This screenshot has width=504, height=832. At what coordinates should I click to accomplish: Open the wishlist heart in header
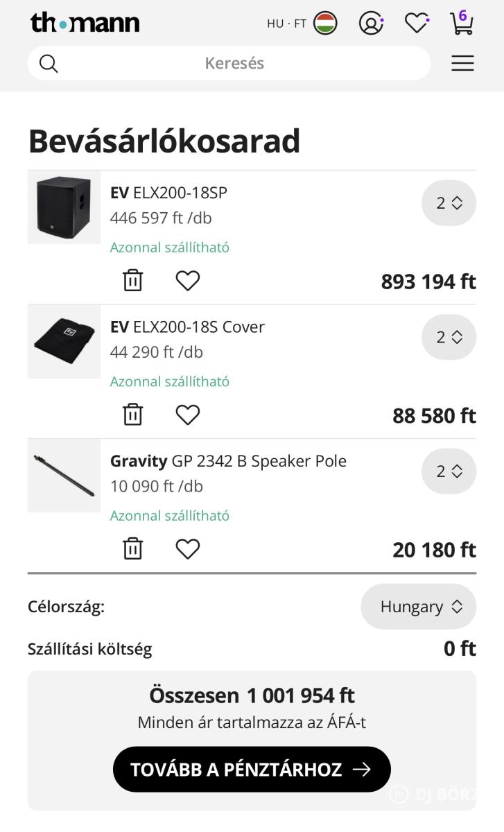pos(417,24)
